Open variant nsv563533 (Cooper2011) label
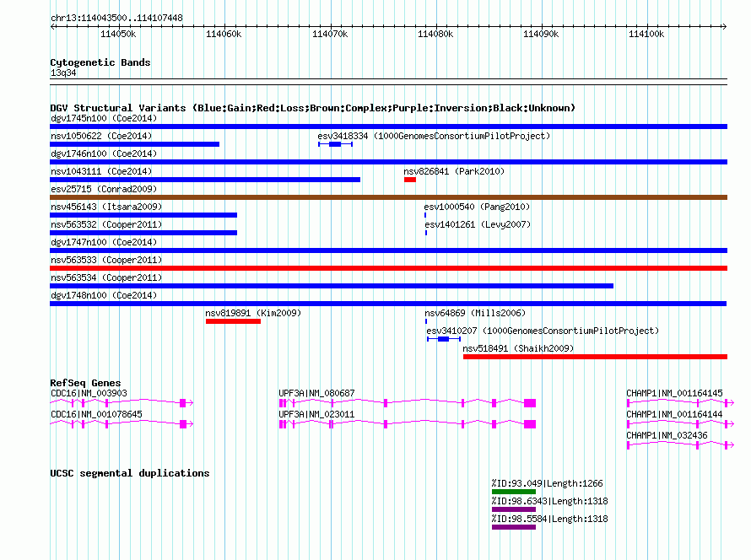Viewport: 751px width, 560px height. 106,260
